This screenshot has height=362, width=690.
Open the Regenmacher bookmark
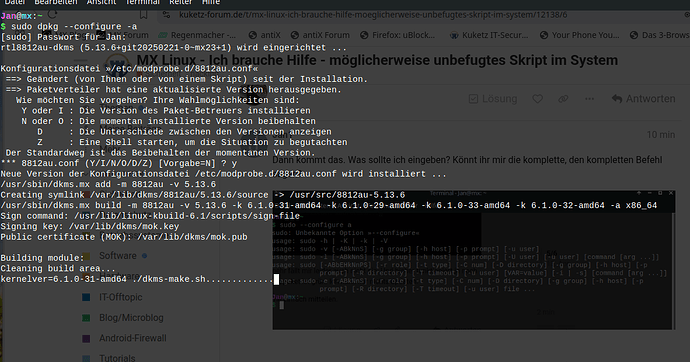tap(197, 35)
